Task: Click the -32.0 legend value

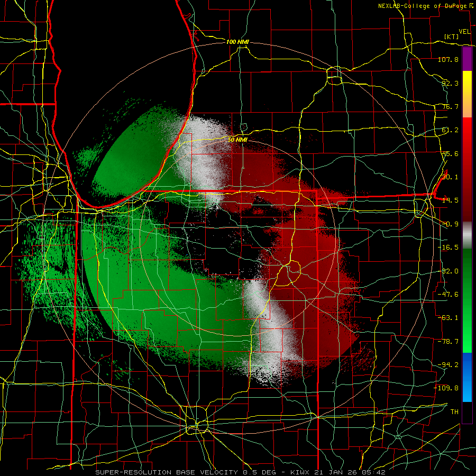Action: coord(448,271)
